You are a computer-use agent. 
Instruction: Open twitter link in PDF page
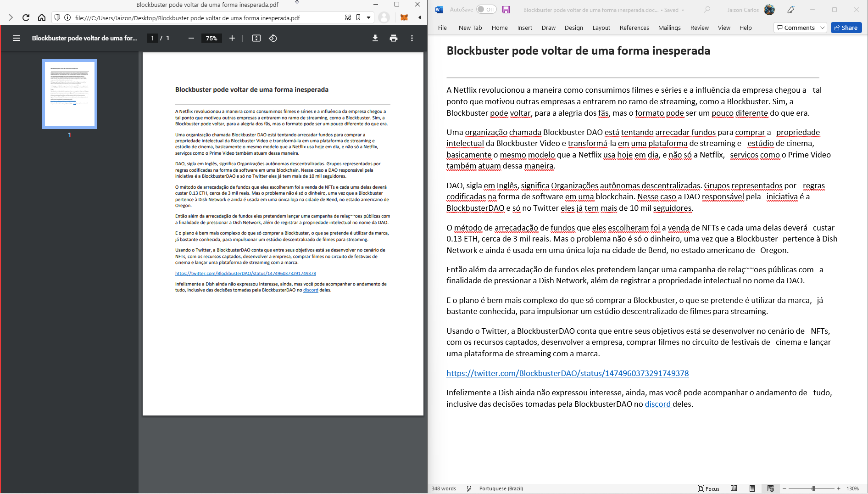(x=245, y=273)
